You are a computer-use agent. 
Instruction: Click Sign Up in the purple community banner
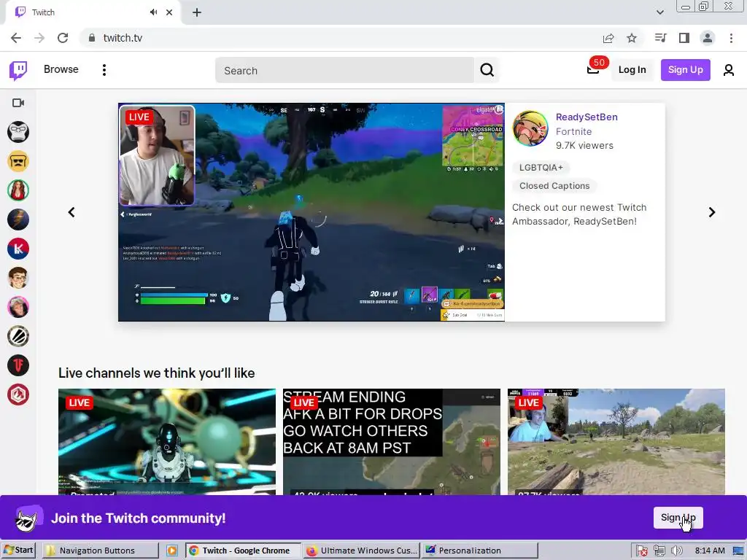[678, 518]
